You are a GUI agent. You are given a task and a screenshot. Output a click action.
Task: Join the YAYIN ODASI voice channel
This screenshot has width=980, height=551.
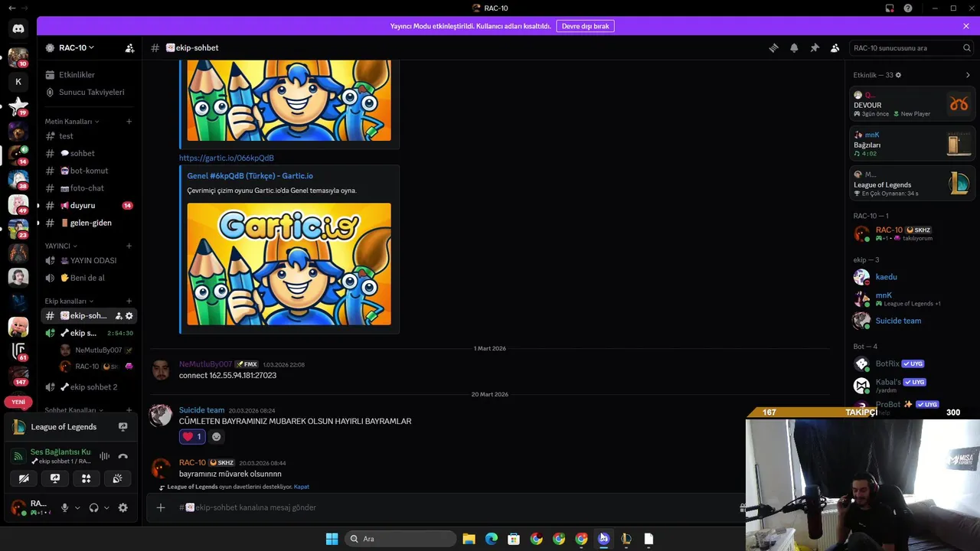click(x=90, y=260)
